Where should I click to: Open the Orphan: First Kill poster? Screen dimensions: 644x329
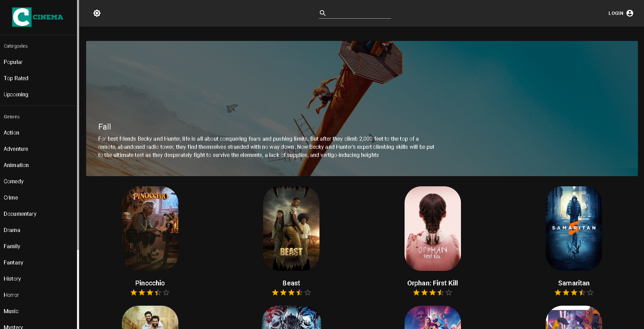click(433, 229)
